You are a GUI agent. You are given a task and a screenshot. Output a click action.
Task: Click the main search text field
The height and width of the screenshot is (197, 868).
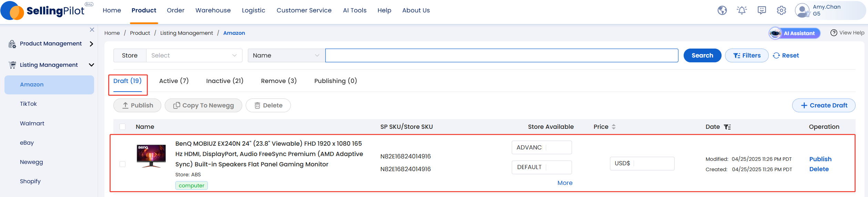pyautogui.click(x=502, y=55)
